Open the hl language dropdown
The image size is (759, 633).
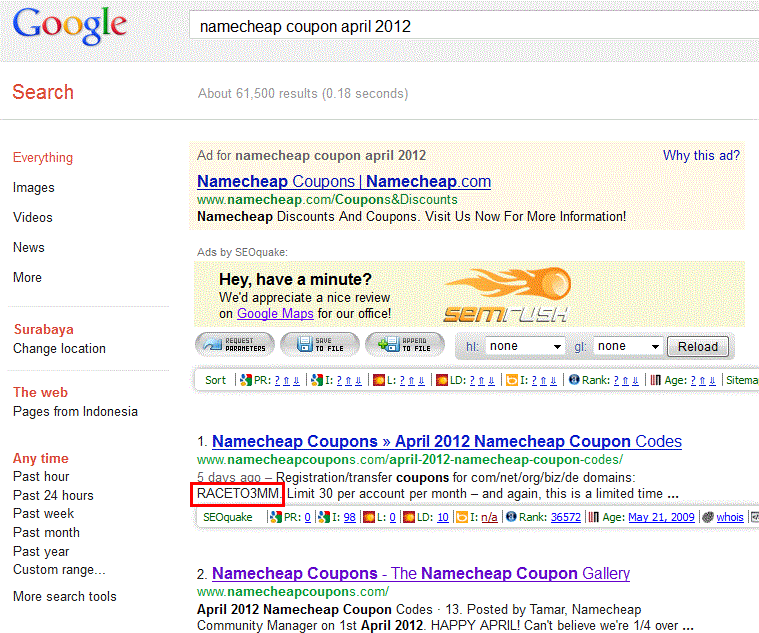click(525, 347)
